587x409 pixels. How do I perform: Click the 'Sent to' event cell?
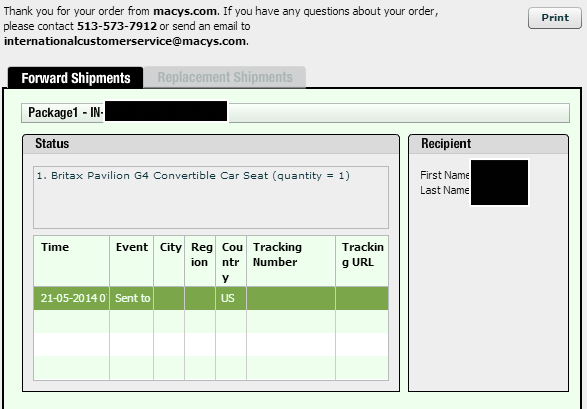pos(131,298)
